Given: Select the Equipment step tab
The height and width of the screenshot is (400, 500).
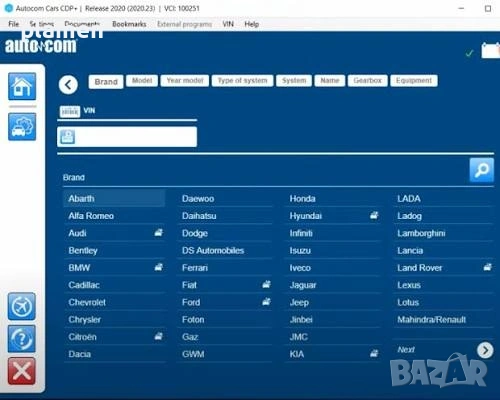Looking at the screenshot, I should coord(414,80).
